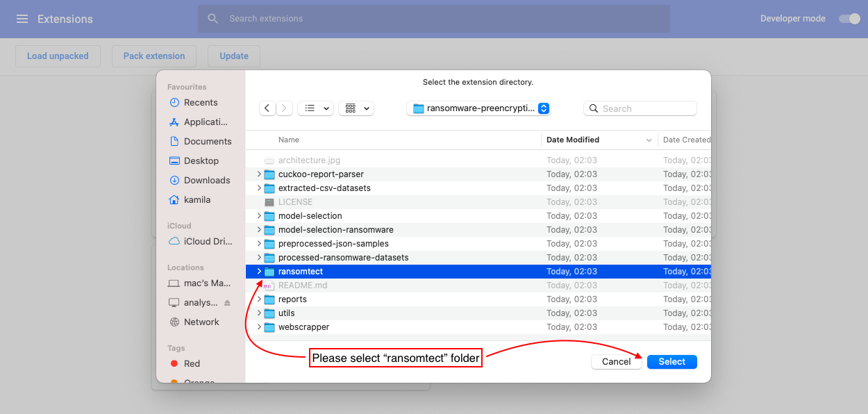Click the file dialog Search field

tap(646, 108)
